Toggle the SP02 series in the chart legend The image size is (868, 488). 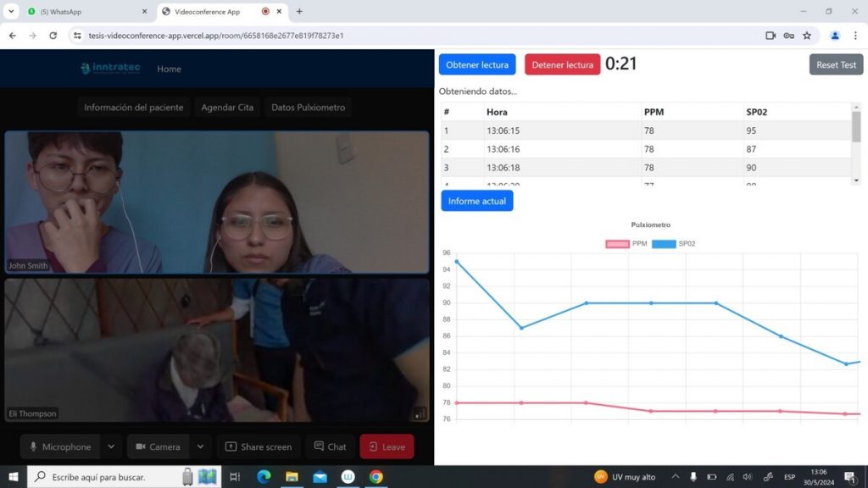tap(674, 243)
